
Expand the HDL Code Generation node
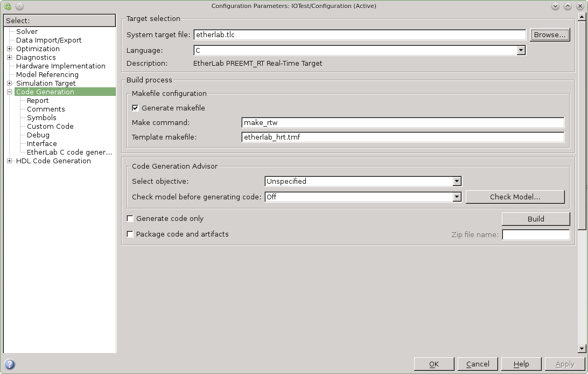pyautogui.click(x=9, y=161)
